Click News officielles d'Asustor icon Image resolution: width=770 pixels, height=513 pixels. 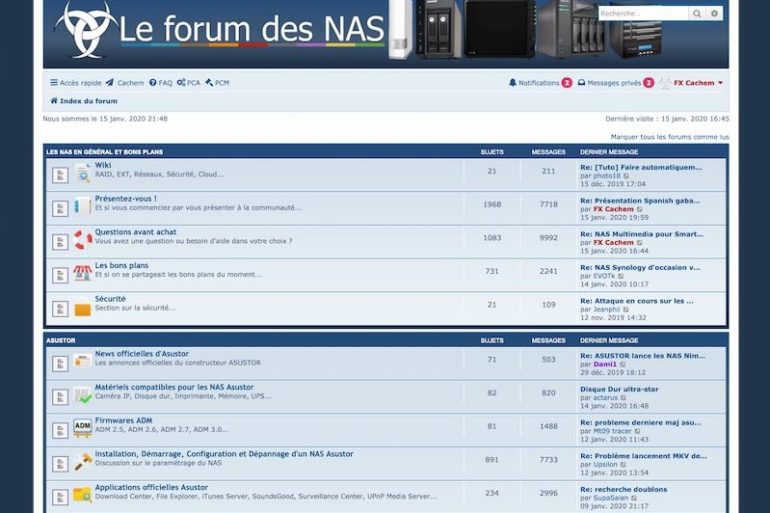coord(82,361)
